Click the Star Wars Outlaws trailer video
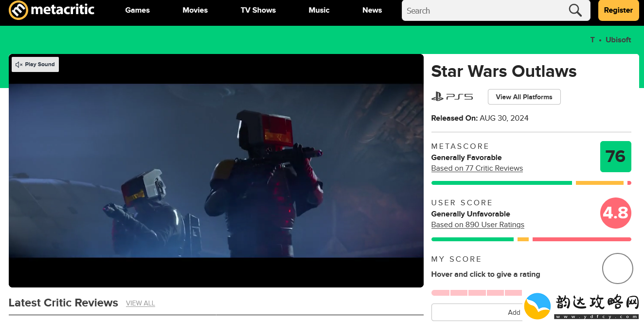 (216, 171)
